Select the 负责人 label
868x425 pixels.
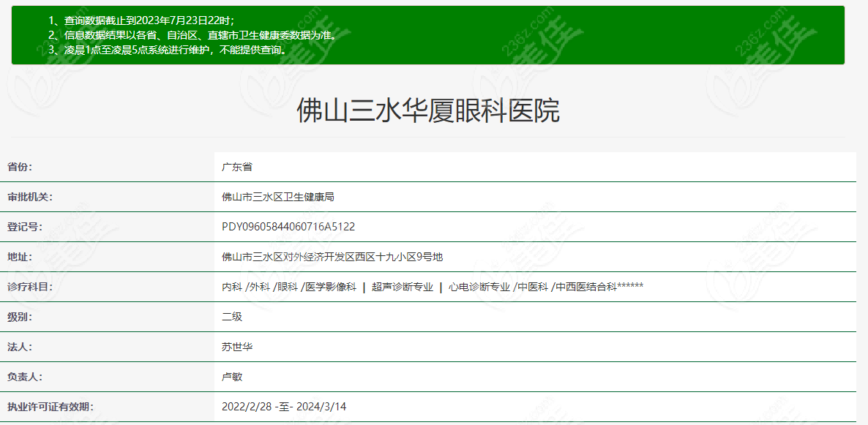click(x=25, y=377)
